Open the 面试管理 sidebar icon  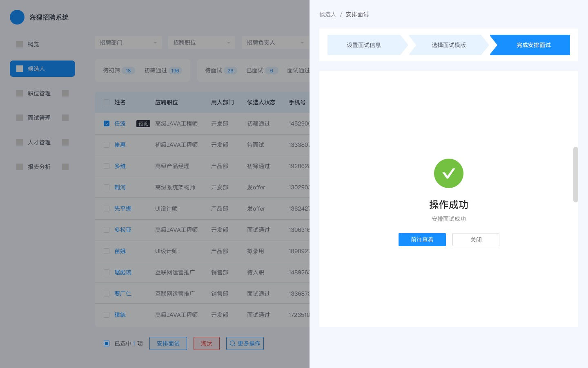click(20, 118)
